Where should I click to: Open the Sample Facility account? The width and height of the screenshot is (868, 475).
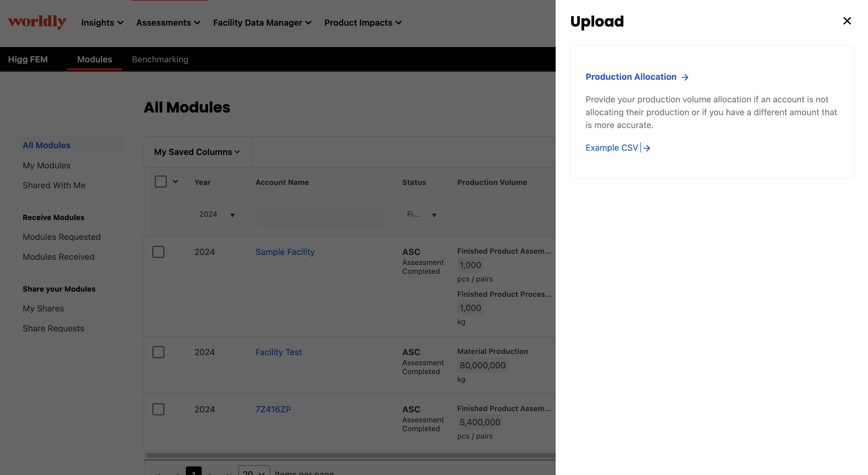click(285, 252)
